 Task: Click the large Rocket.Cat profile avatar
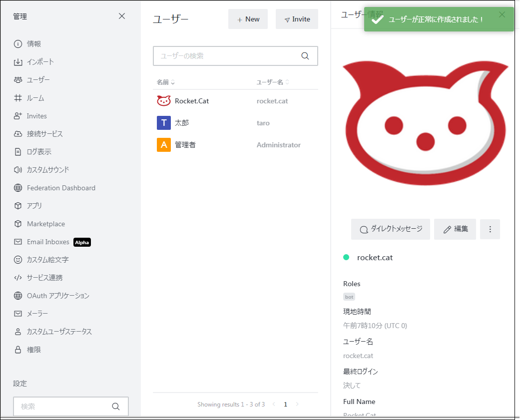click(x=426, y=123)
